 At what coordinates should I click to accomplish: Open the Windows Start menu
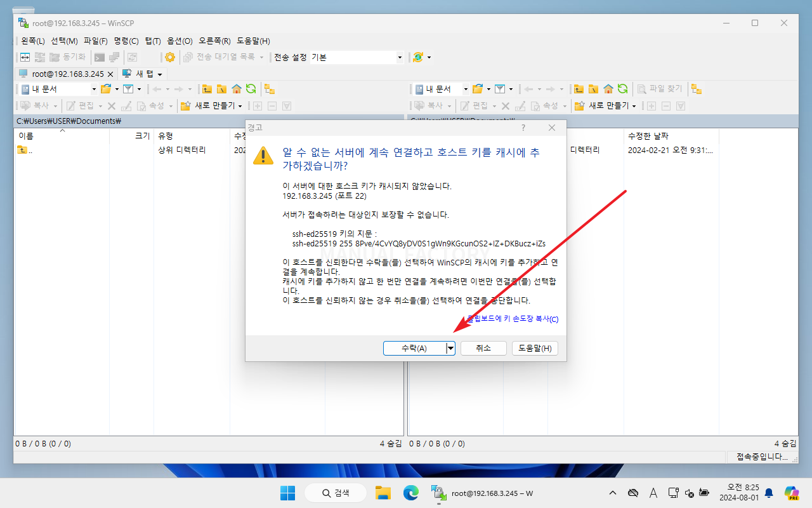coord(287,493)
